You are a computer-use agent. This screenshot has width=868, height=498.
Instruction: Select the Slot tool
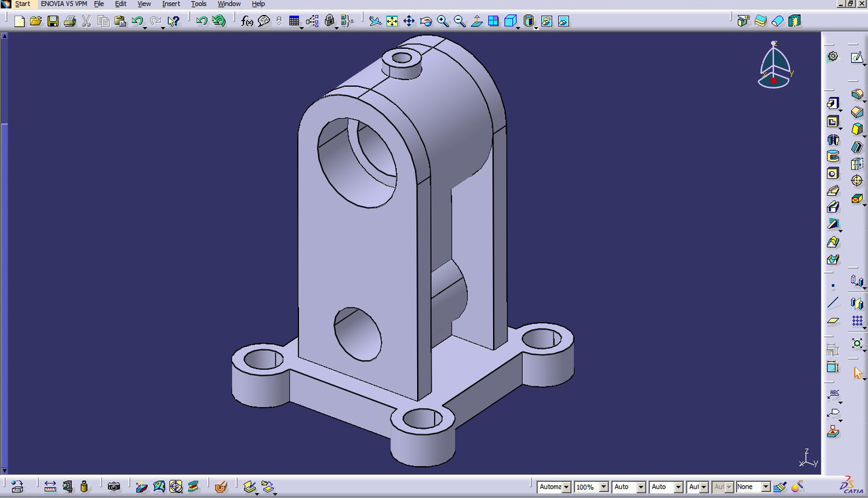coord(833,207)
